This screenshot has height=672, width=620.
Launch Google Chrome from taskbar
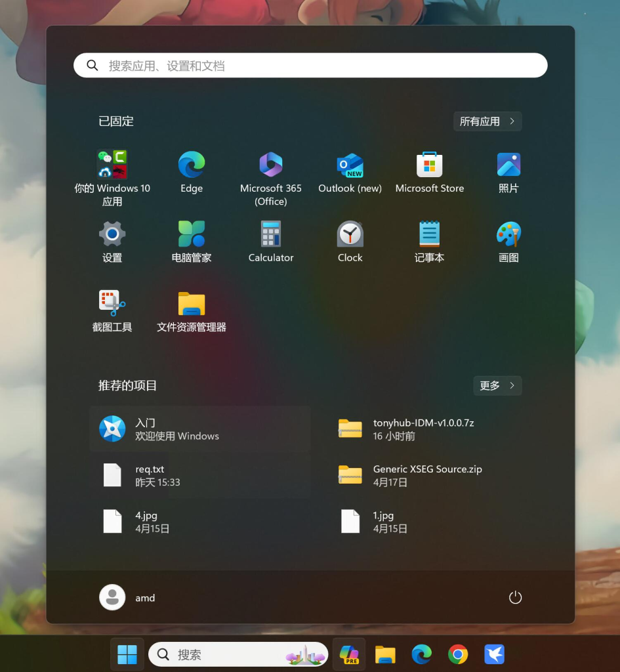pyautogui.click(x=458, y=654)
